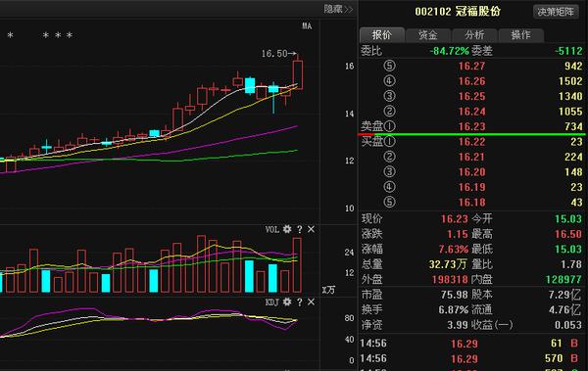The width and height of the screenshot is (588, 371).
Task: Open VOL indicator help question mark
Action: point(299,229)
